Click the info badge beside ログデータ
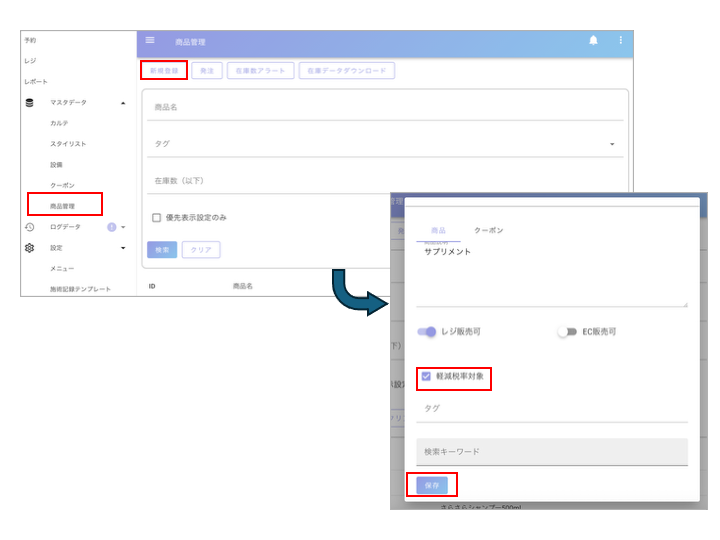Viewport: 720px width, 540px height. tap(112, 227)
